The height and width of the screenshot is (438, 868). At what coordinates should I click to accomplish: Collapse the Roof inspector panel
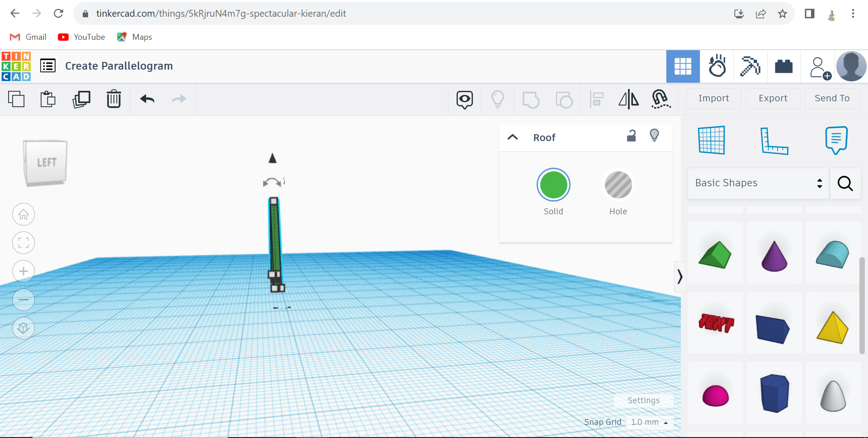(x=513, y=137)
